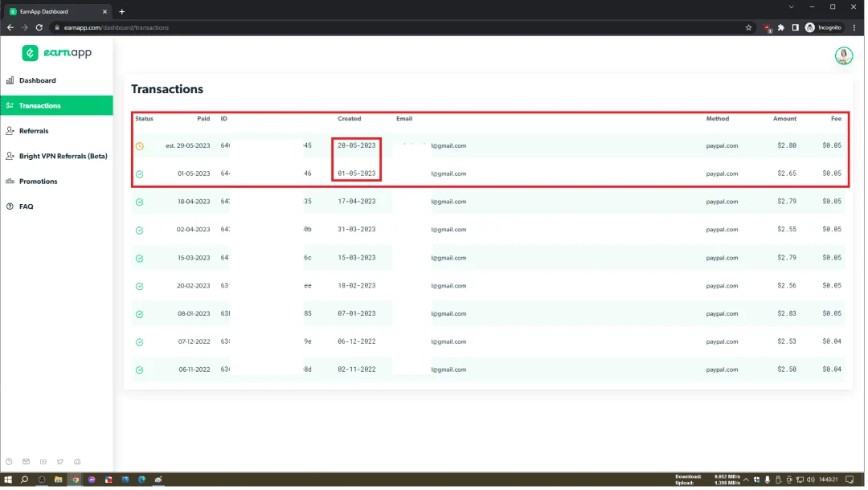
Task: Reload the page
Action: pyautogui.click(x=39, y=27)
